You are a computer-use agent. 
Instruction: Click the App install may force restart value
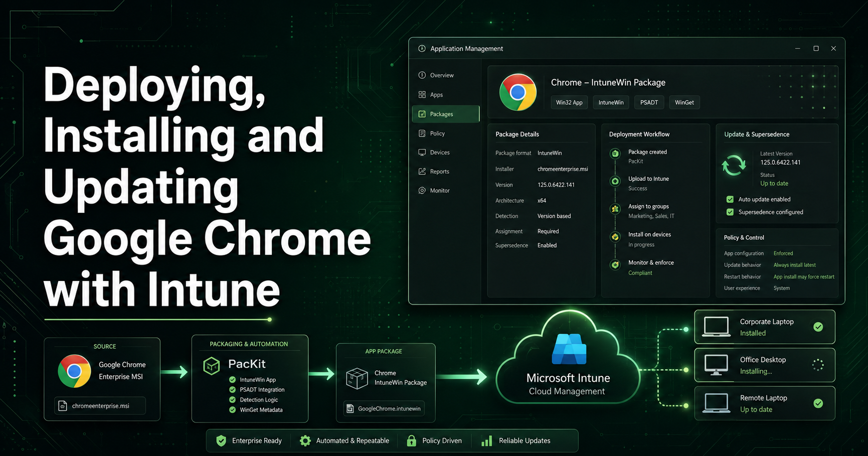click(804, 277)
